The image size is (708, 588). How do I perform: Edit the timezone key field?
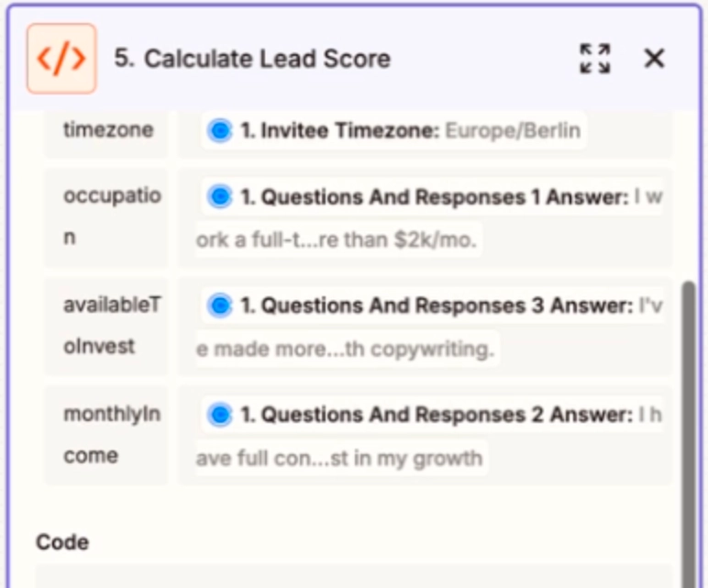[107, 130]
